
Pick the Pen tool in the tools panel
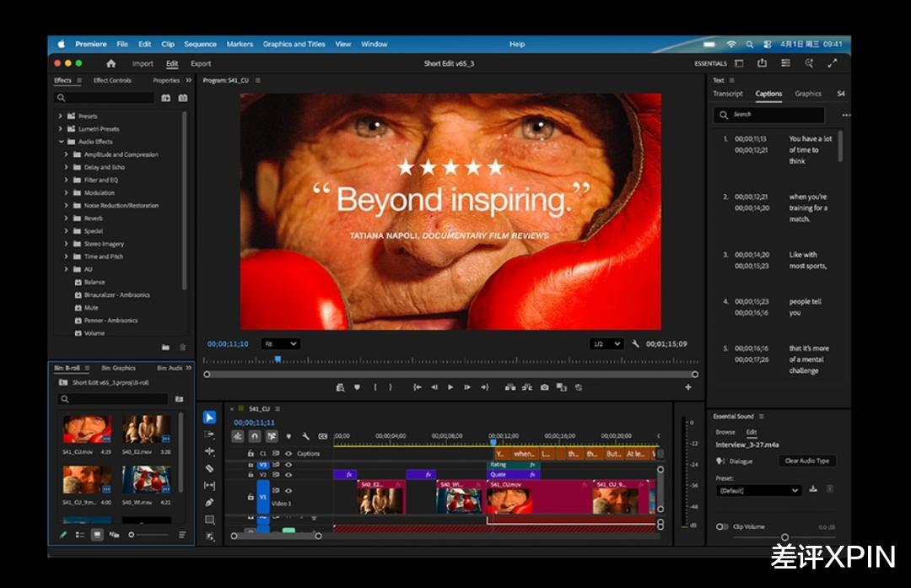pyautogui.click(x=209, y=503)
